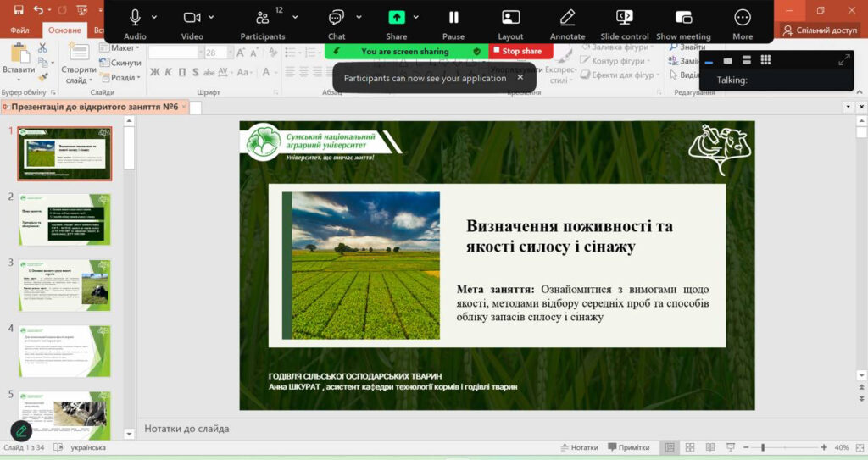This screenshot has height=460, width=868.
Task: Click the Нотатки status bar button
Action: click(x=579, y=447)
